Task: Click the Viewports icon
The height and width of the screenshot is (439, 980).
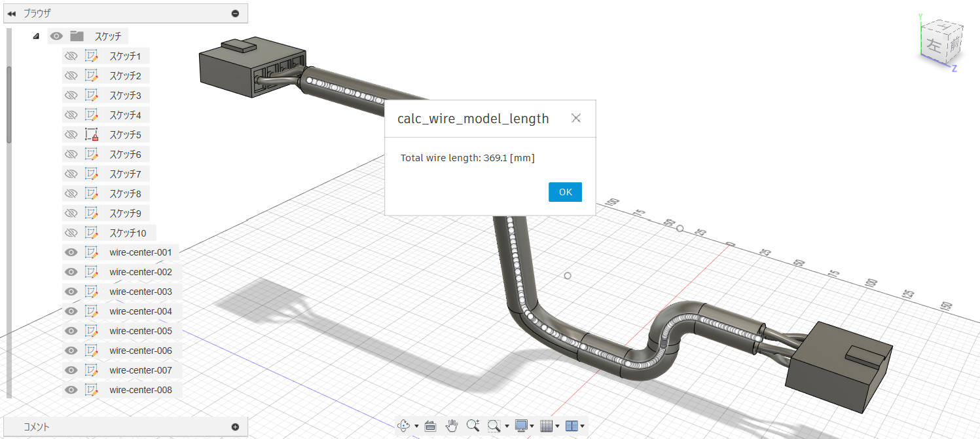Action: (x=573, y=426)
